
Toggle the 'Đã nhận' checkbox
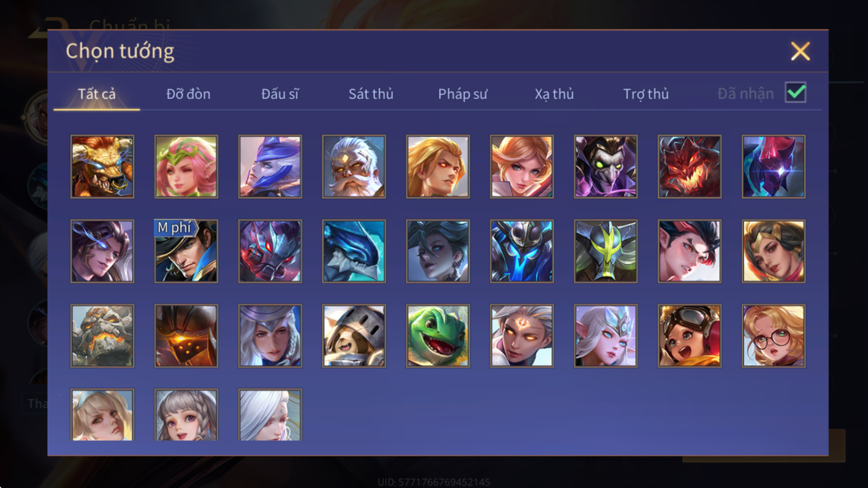[795, 93]
